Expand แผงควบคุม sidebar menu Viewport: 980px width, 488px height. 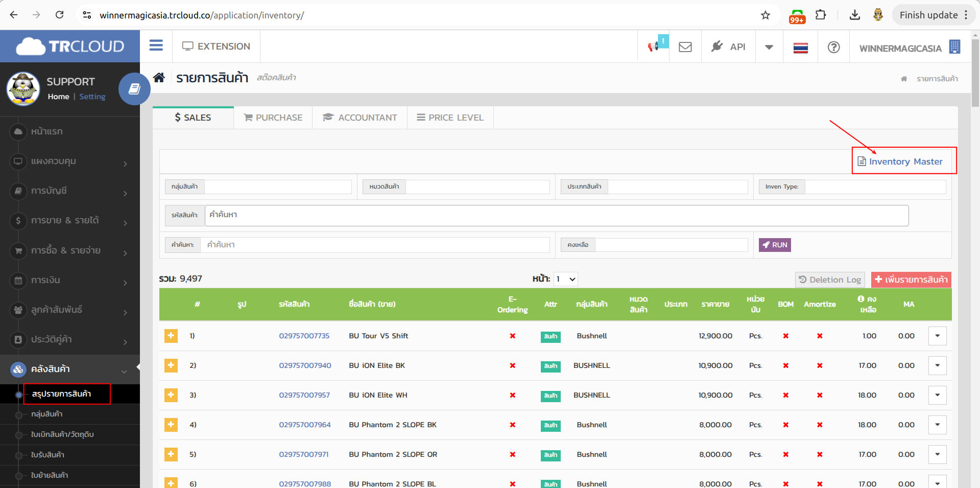click(x=70, y=161)
